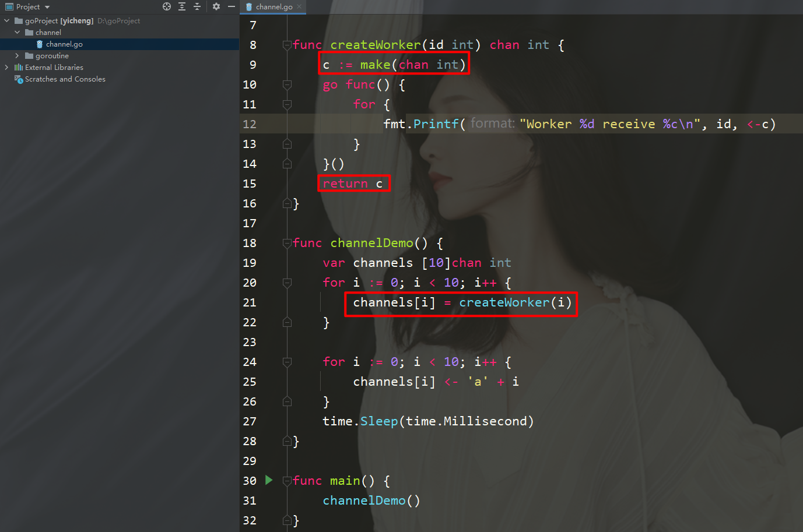Screen dimensions: 803x532
Task: Click fold end marker at line 28
Action: pos(287,441)
